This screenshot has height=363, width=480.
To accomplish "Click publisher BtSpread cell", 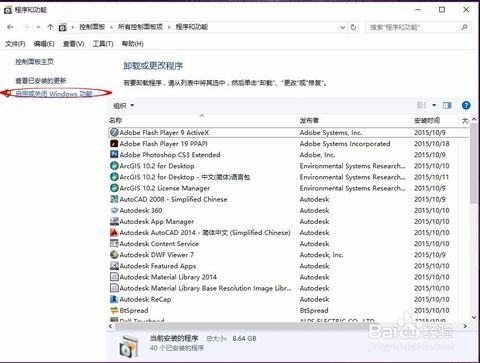I will (x=314, y=310).
